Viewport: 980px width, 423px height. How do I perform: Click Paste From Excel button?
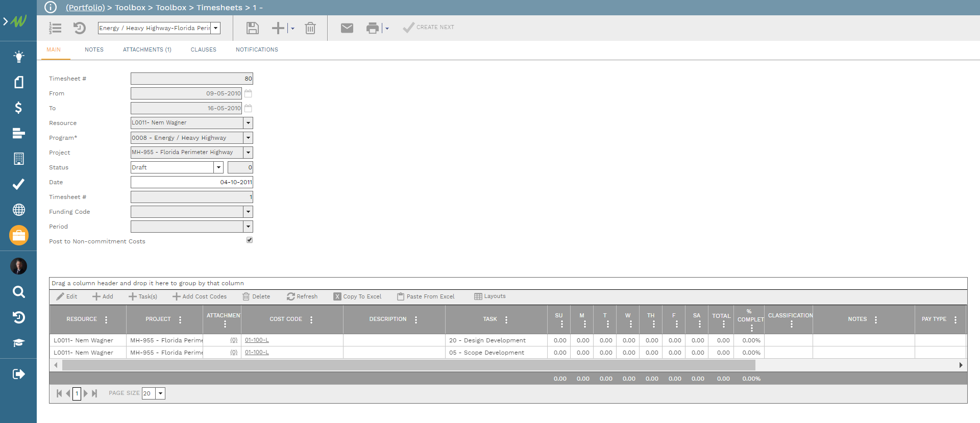[426, 296]
